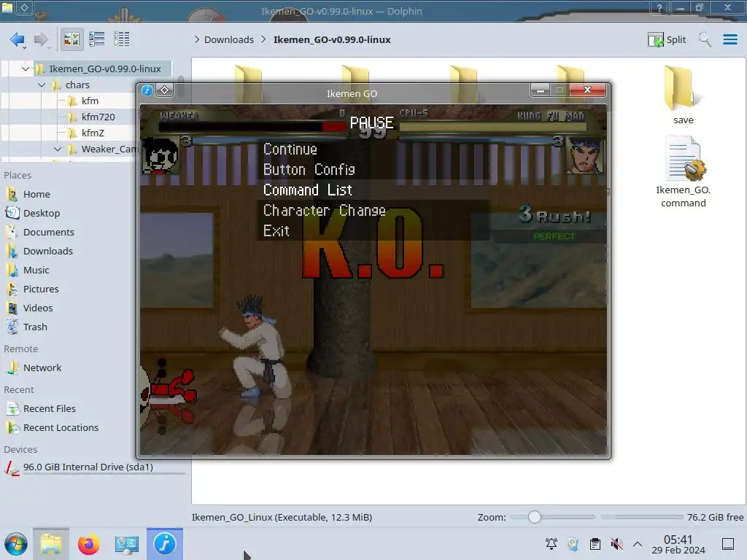The height and width of the screenshot is (560, 747).
Task: Switch to Ikemen GO taskbar entry
Action: pyautogui.click(x=165, y=544)
